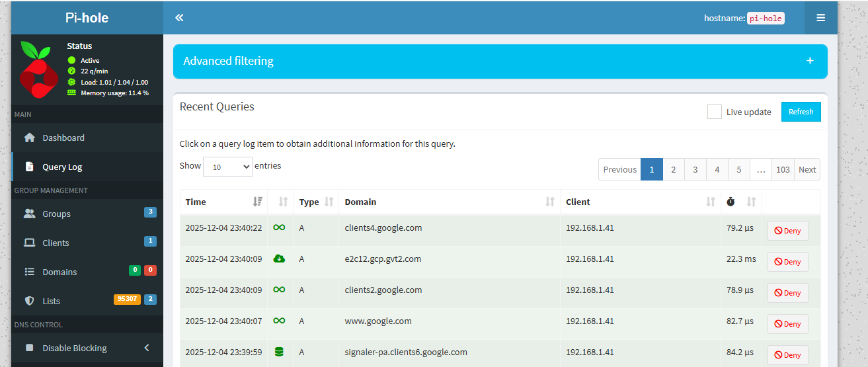Click the 22 q/min status text
This screenshot has width=868, height=367.
[95, 71]
